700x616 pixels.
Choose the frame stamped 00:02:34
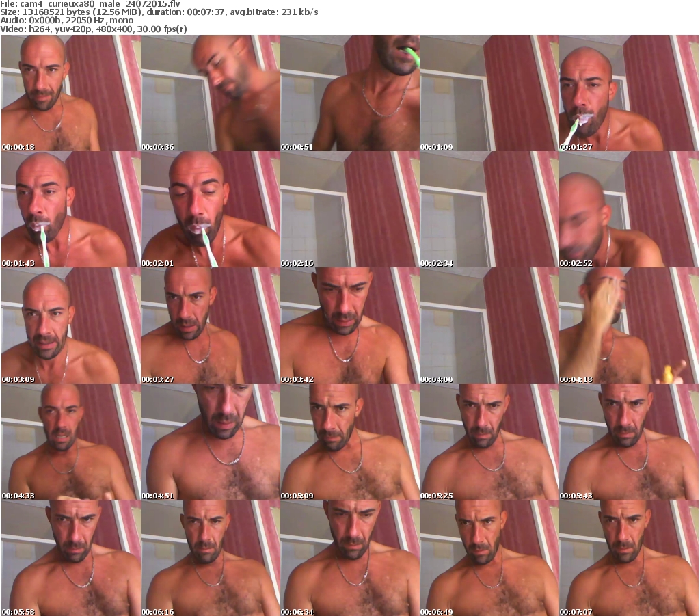point(489,209)
